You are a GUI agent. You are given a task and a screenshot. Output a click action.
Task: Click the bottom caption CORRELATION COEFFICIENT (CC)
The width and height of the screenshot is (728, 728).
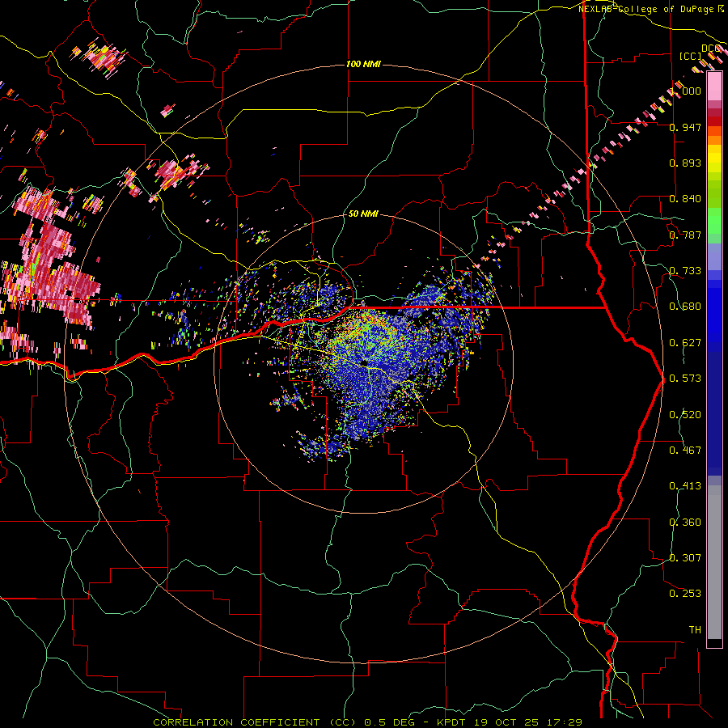tap(254, 722)
